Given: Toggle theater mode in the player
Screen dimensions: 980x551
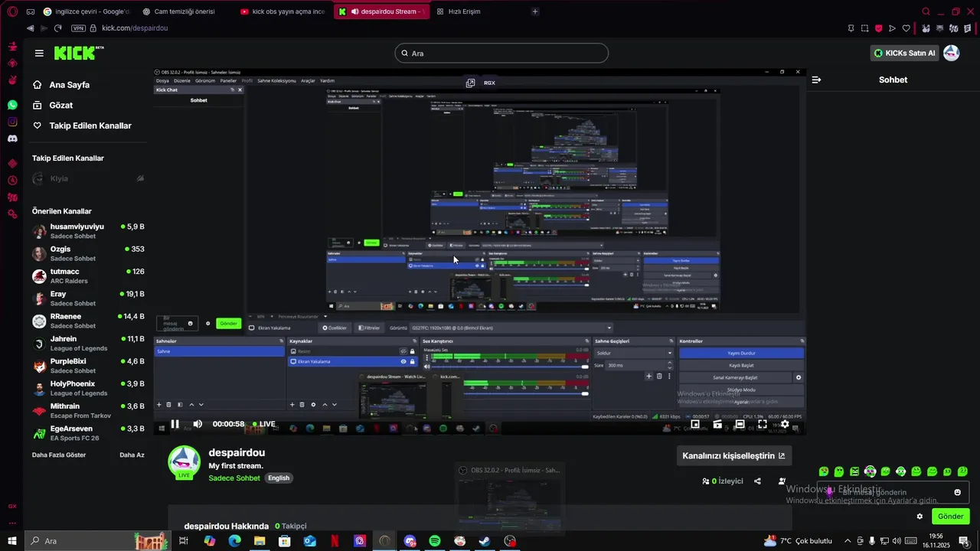Looking at the screenshot, I should point(740,424).
